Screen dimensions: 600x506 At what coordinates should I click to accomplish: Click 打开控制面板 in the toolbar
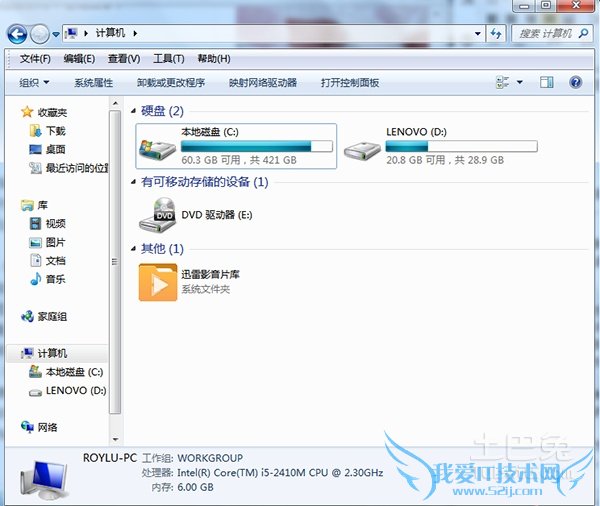pos(350,83)
